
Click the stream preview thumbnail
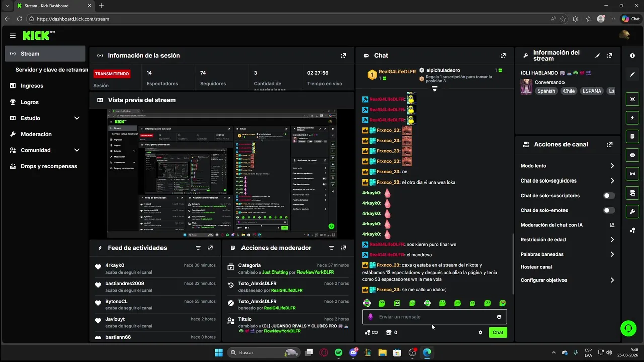click(x=222, y=173)
